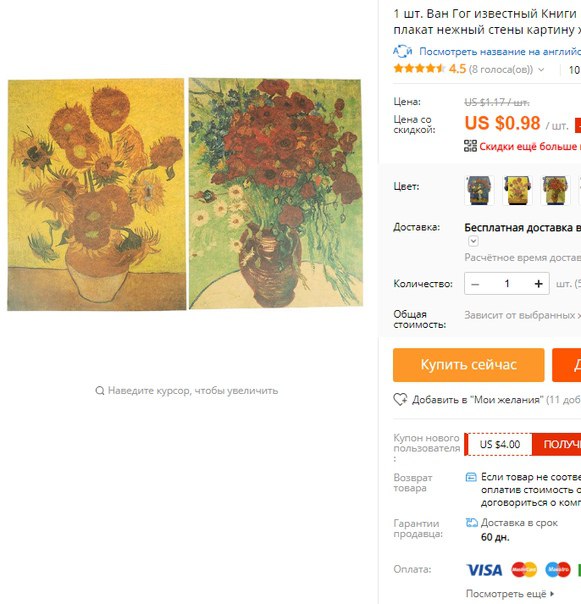Click the QR code icon near discounts

[x=470, y=146]
